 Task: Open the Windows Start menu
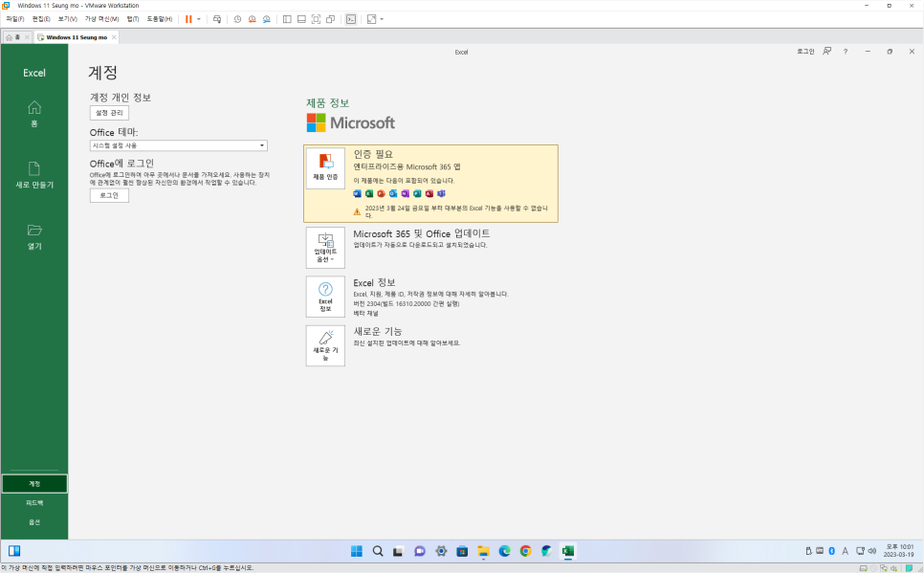point(357,551)
